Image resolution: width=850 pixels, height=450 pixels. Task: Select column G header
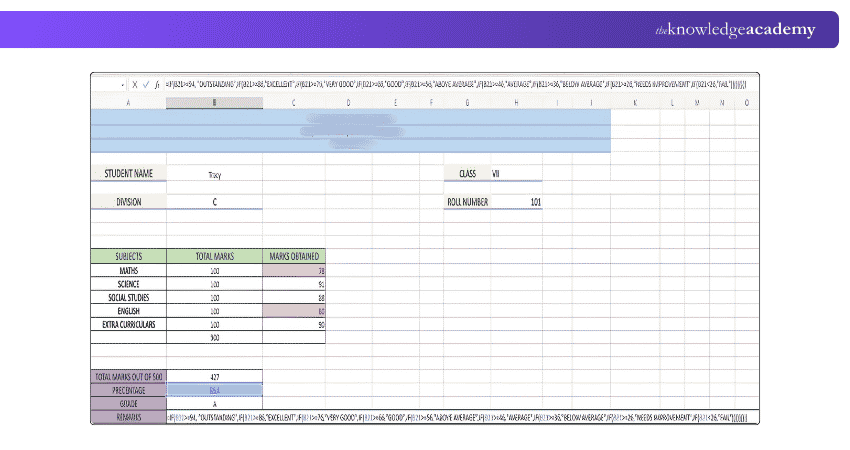click(x=467, y=102)
